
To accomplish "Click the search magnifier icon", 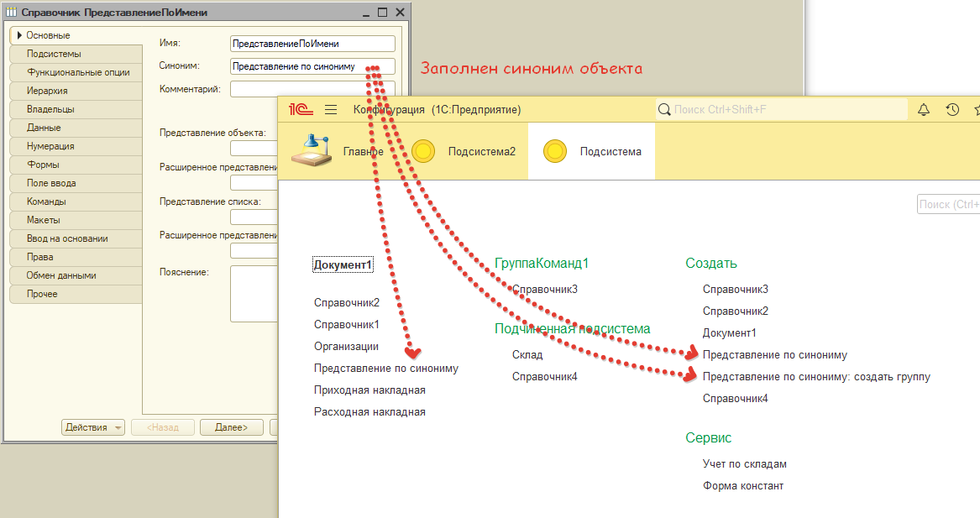I will click(664, 109).
